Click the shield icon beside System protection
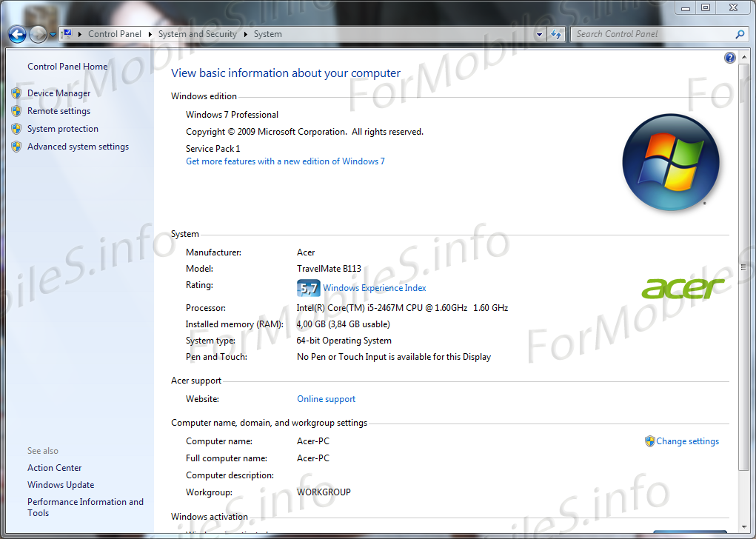Image resolution: width=756 pixels, height=539 pixels. [16, 129]
